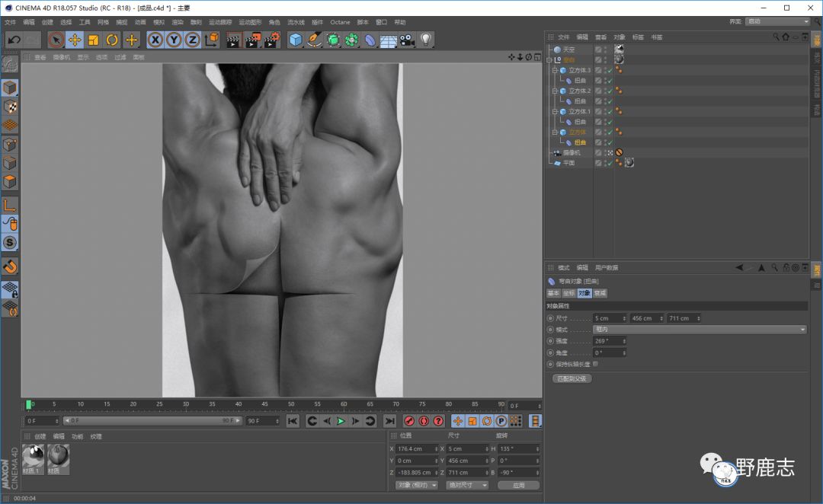Open the Camera object icon in toolbar

pyautogui.click(x=407, y=40)
